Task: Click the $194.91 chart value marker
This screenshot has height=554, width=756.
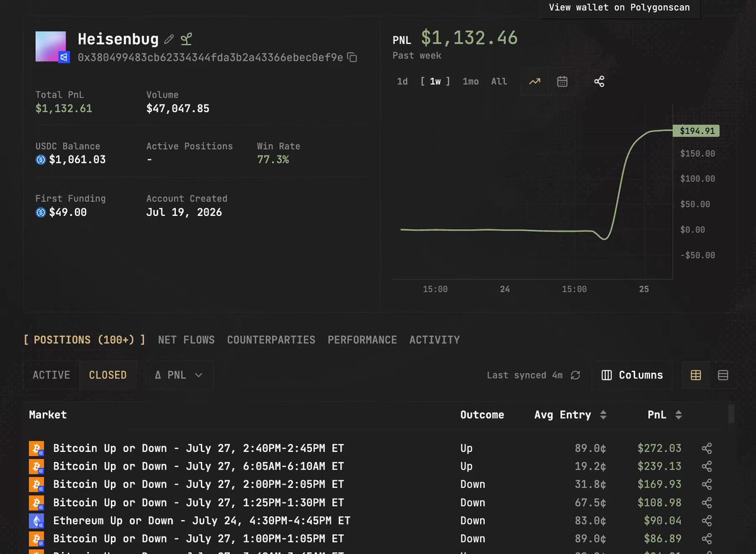Action: coord(696,131)
